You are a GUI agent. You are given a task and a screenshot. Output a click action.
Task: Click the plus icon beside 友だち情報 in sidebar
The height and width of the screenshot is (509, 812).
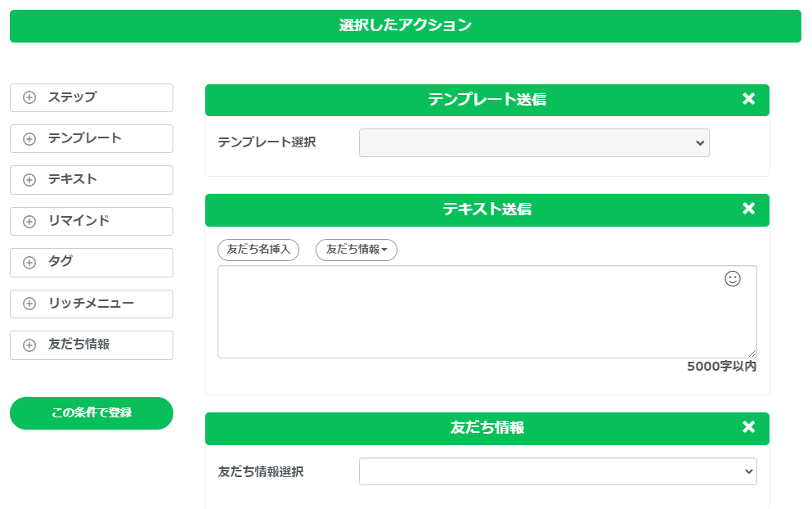(x=29, y=345)
